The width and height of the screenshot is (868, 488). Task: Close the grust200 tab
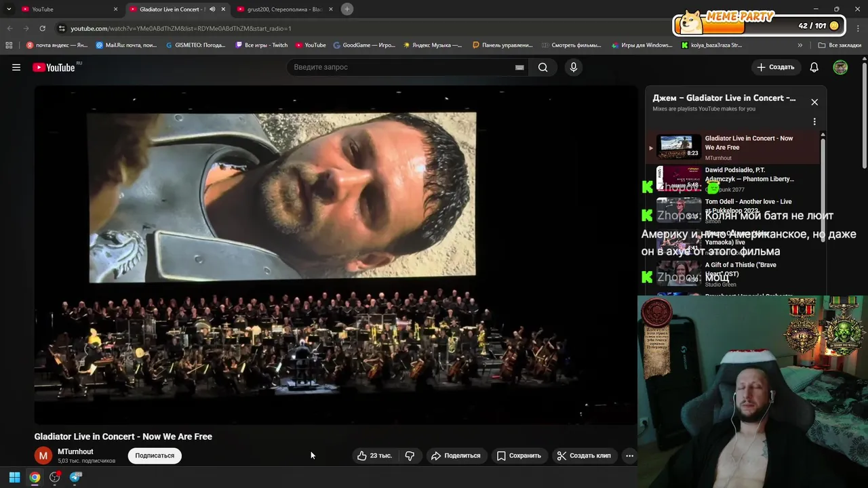331,9
